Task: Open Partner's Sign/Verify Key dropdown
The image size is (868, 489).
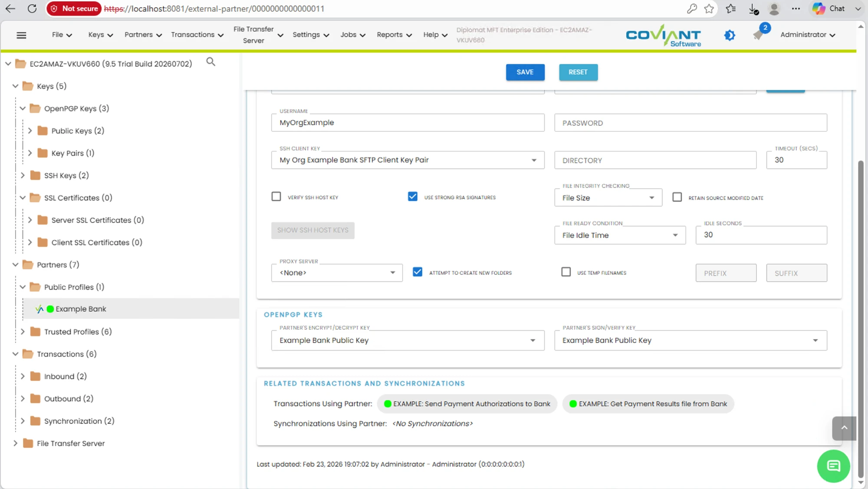Action: [x=690, y=341]
